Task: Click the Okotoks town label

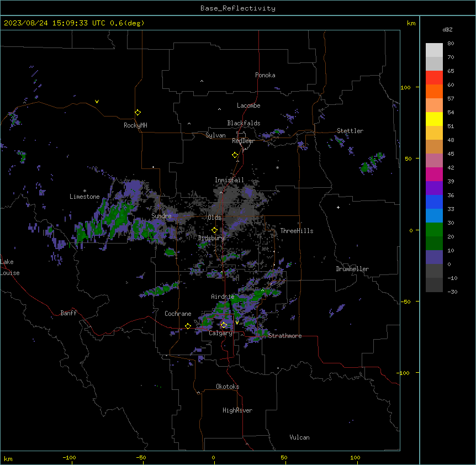Action: click(x=228, y=387)
